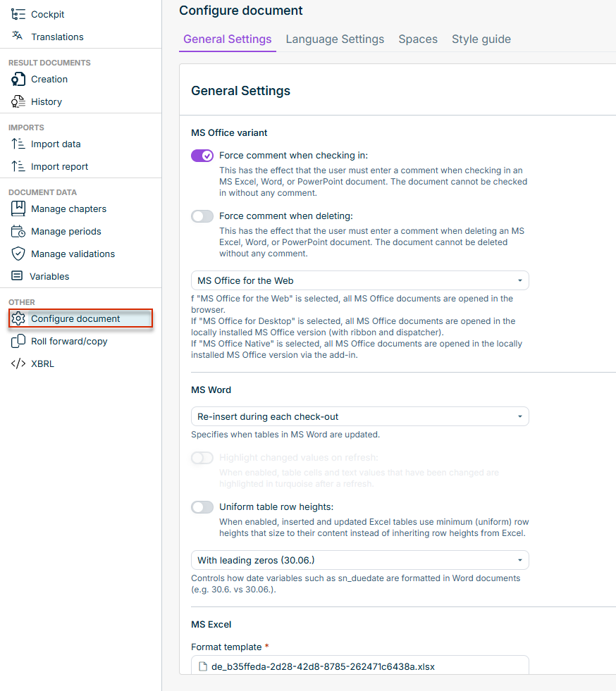Open the Style guide tab
Screen dimensions: 616x691
481,39
